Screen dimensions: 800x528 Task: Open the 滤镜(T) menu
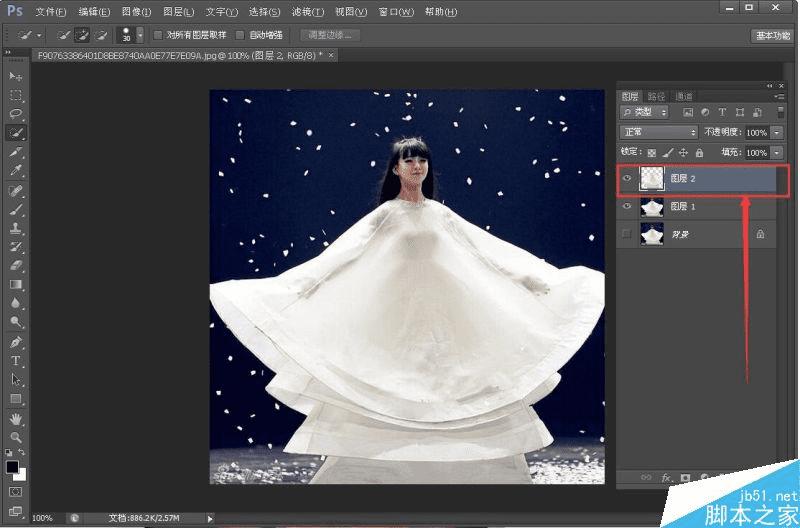click(308, 11)
